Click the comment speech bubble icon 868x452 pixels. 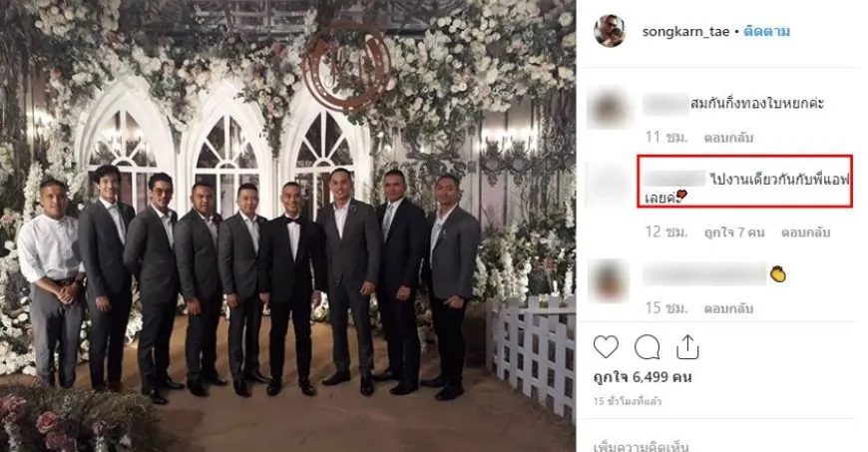click(x=648, y=347)
